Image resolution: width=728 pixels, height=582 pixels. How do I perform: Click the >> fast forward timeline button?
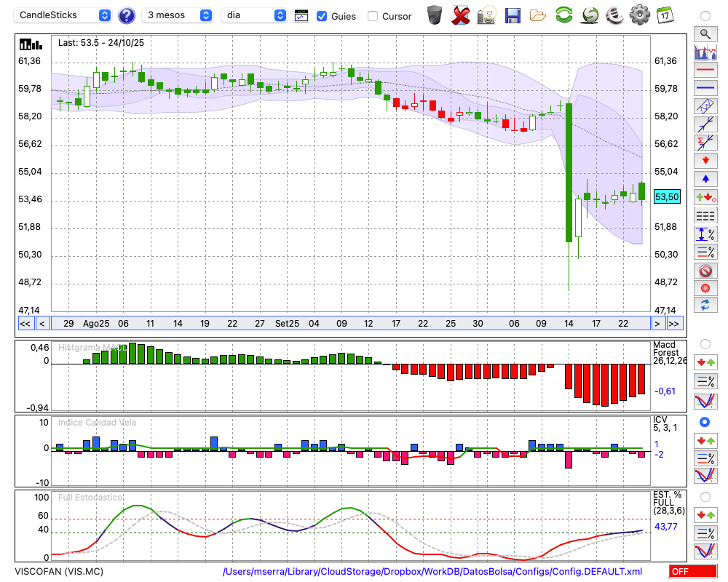674,324
